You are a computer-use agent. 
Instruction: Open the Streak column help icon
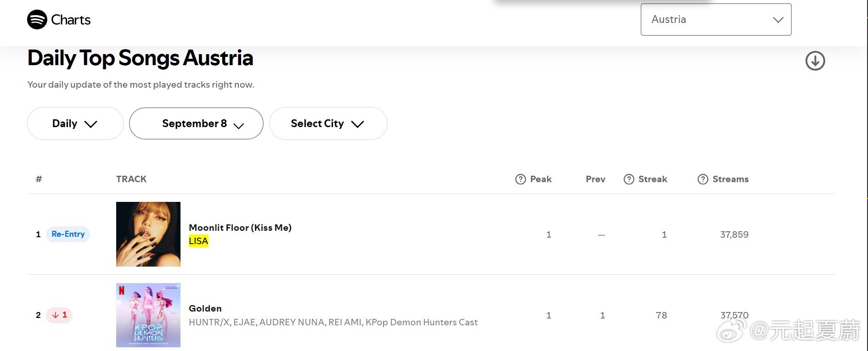pyautogui.click(x=629, y=179)
